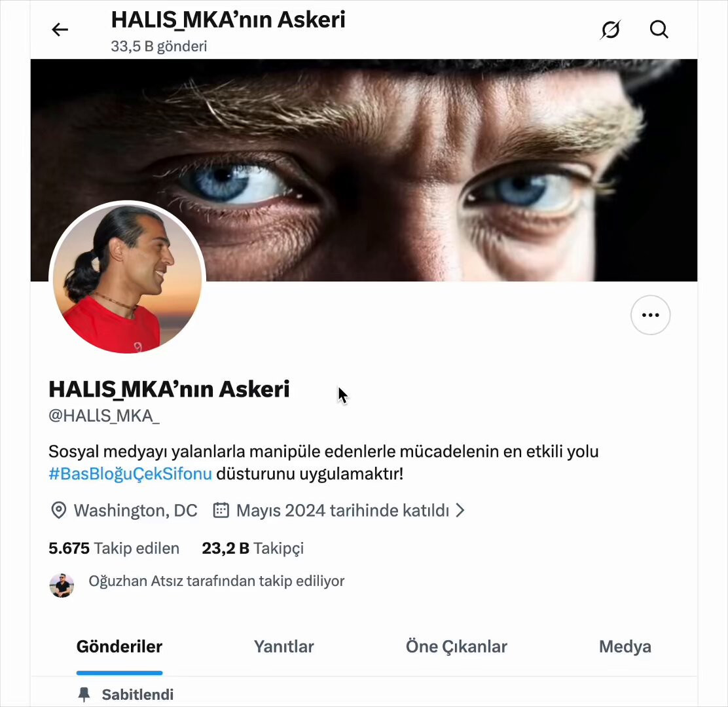The image size is (728, 707).
Task: View the 5.675 Takip edilen list
Action: [x=114, y=548]
